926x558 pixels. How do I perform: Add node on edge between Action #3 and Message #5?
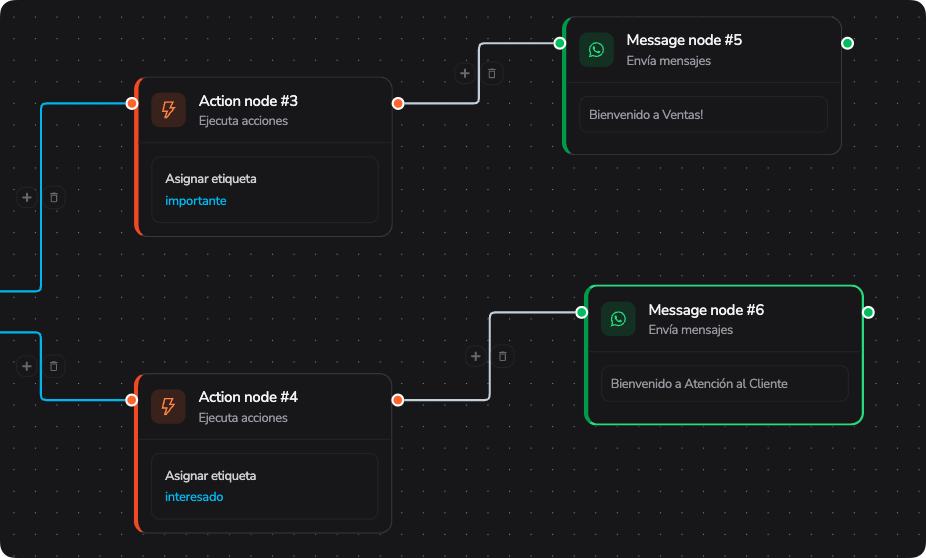[x=465, y=73]
